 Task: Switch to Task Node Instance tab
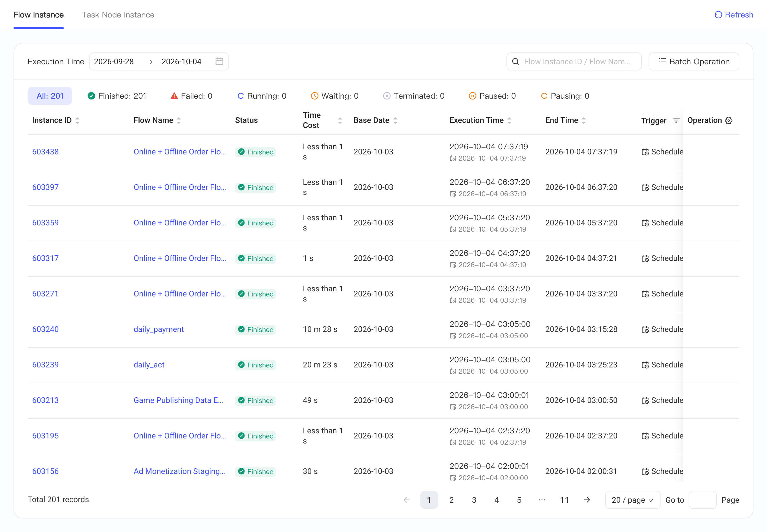(118, 15)
